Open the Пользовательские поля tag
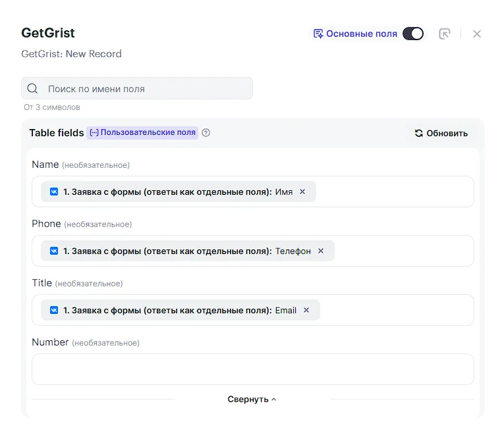 click(x=142, y=133)
